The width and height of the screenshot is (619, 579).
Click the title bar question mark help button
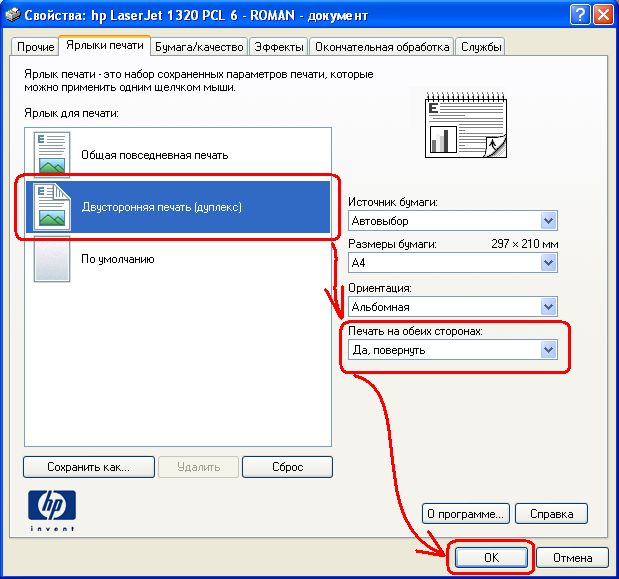pos(580,15)
